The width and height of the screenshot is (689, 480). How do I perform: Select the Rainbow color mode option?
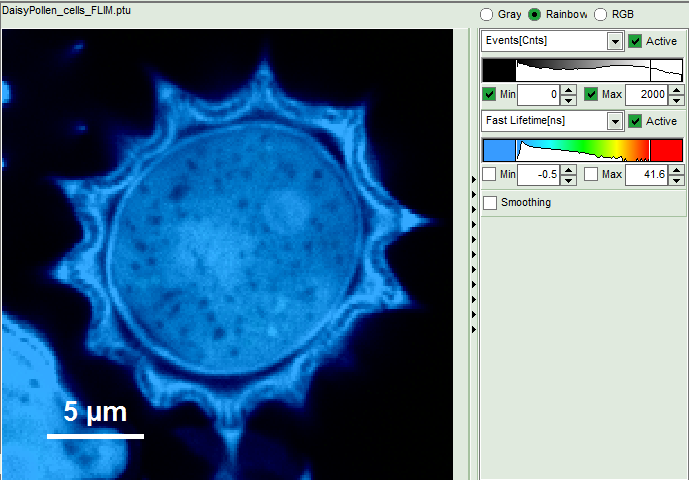pos(535,15)
